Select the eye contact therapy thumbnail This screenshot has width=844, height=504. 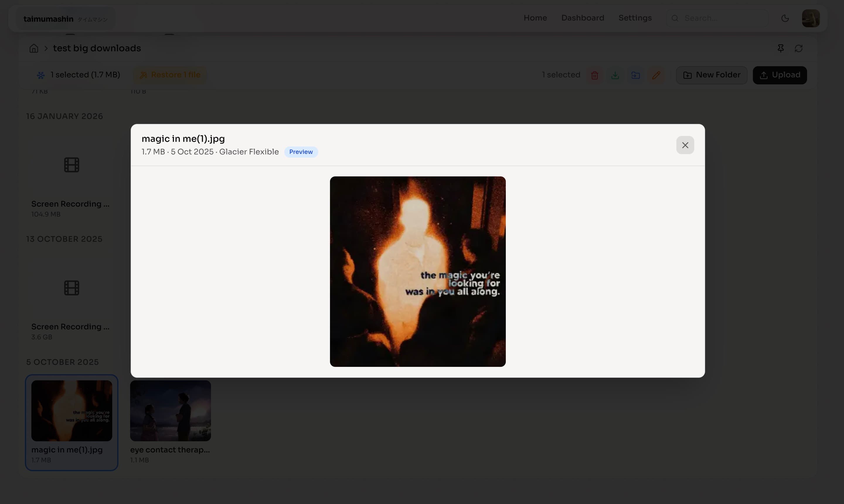(x=171, y=411)
